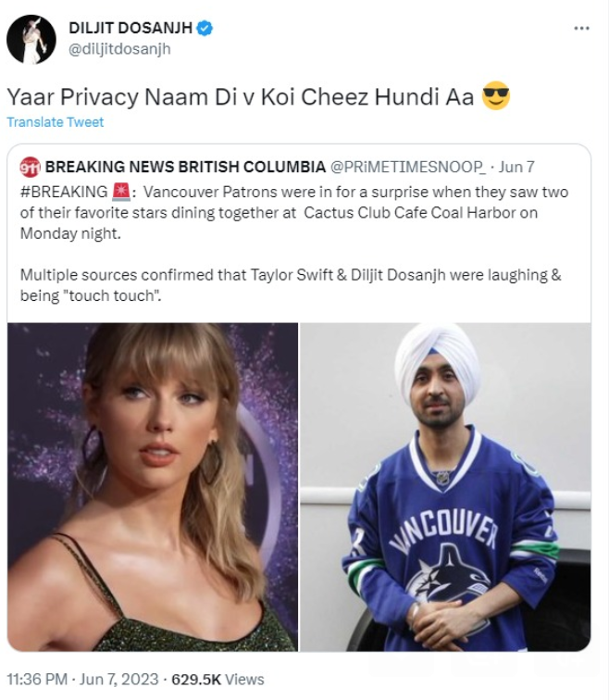Click the blue verified badge
Screen dimensions: 609x700
205,28
